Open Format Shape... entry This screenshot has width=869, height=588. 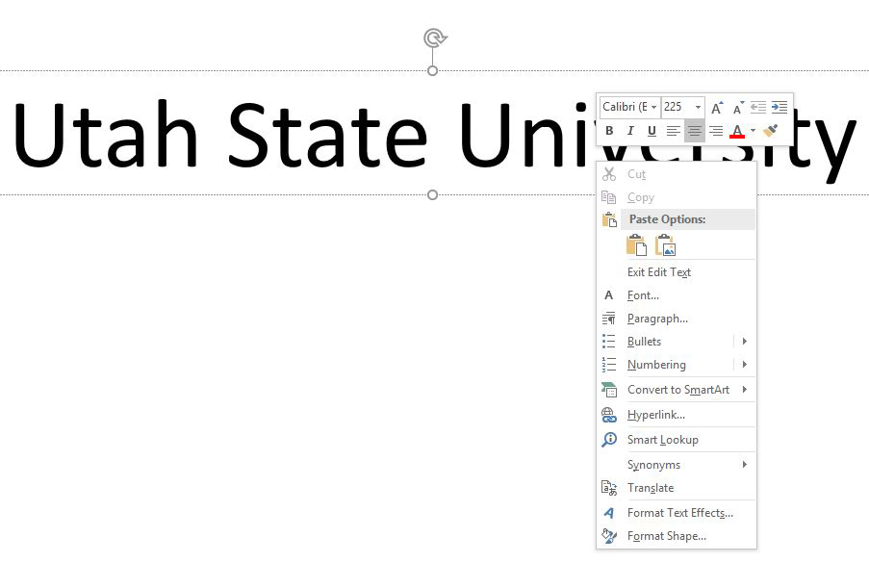[677, 536]
